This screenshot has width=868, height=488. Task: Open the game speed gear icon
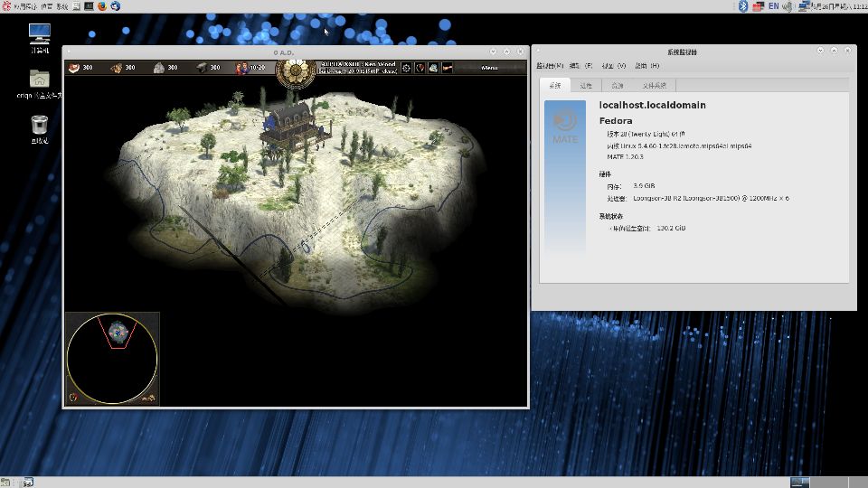pos(406,68)
